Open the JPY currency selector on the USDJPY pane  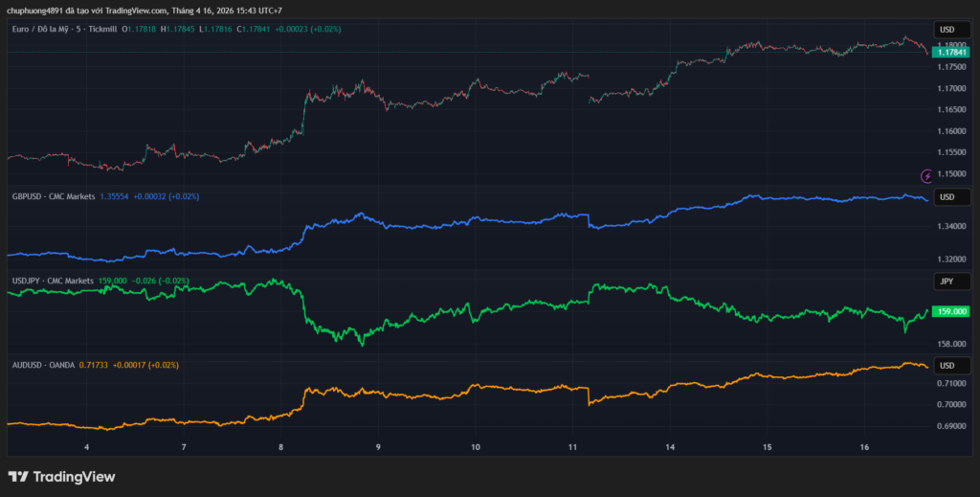(x=947, y=282)
